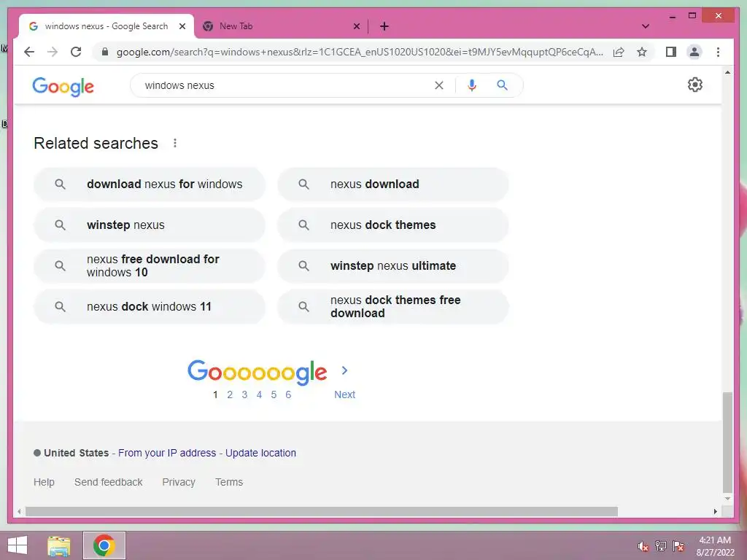Open Chrome's three-dot menu
The width and height of the screenshot is (747, 560).
point(718,52)
